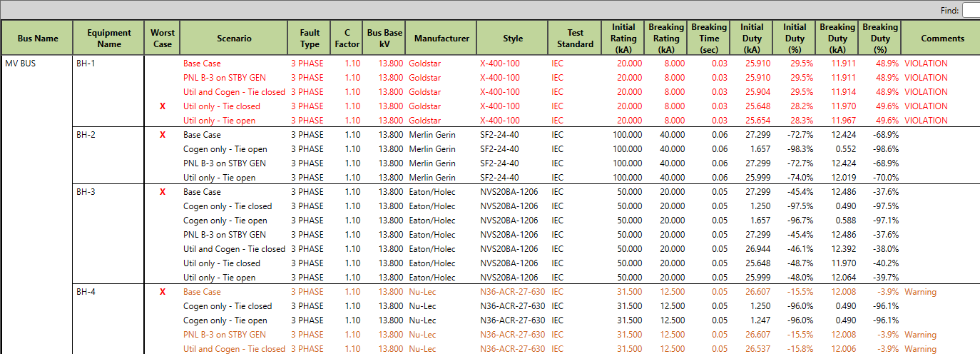The image size is (980, 354).
Task: Select BH-2 Cogen only - Tie open scenario
Action: pos(225,149)
